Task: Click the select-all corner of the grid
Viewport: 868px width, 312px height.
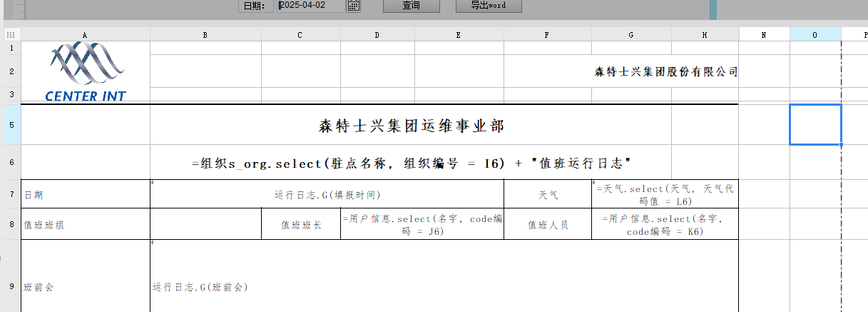Action: click(10, 34)
